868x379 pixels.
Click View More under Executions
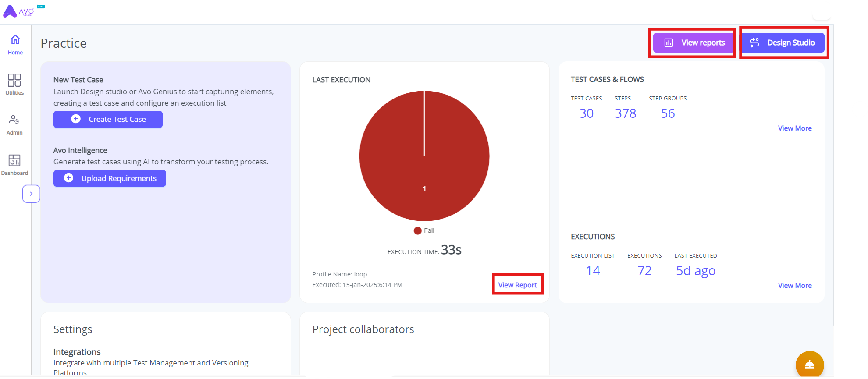pos(794,286)
